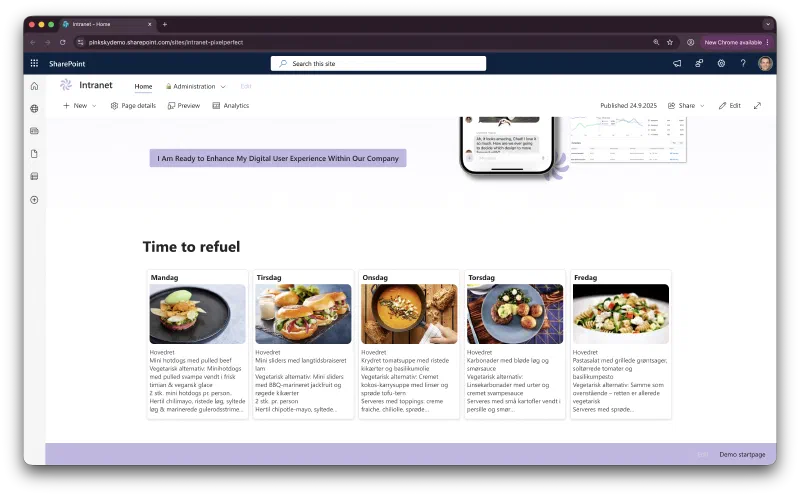This screenshot has width=800, height=496.
Task: Open the Chrome profile icon
Action: click(690, 42)
